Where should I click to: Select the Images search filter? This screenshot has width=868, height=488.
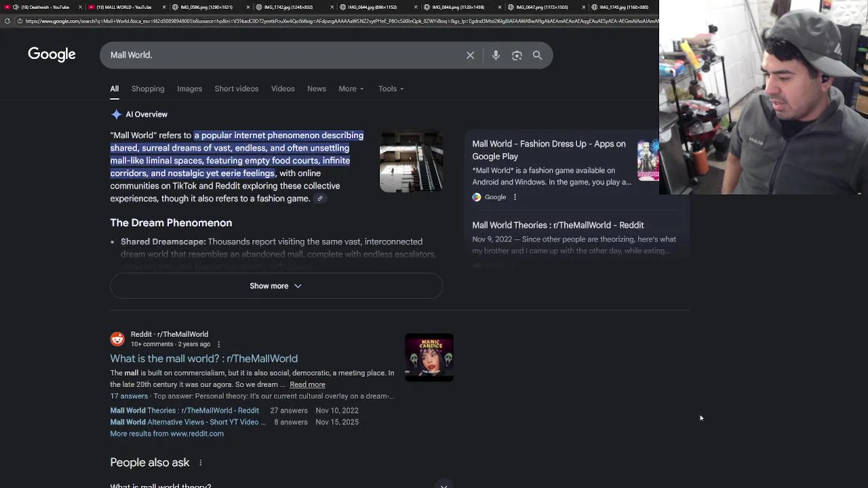(x=189, y=89)
